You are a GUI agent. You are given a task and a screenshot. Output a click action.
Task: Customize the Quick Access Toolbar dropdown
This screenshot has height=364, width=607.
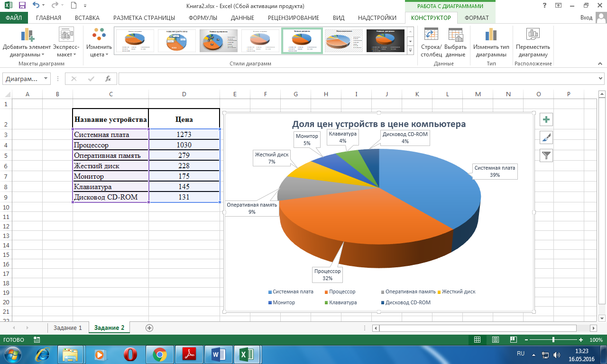click(85, 6)
